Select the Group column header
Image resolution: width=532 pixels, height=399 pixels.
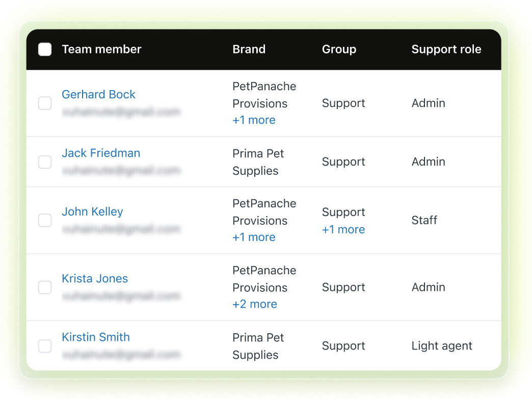click(339, 49)
